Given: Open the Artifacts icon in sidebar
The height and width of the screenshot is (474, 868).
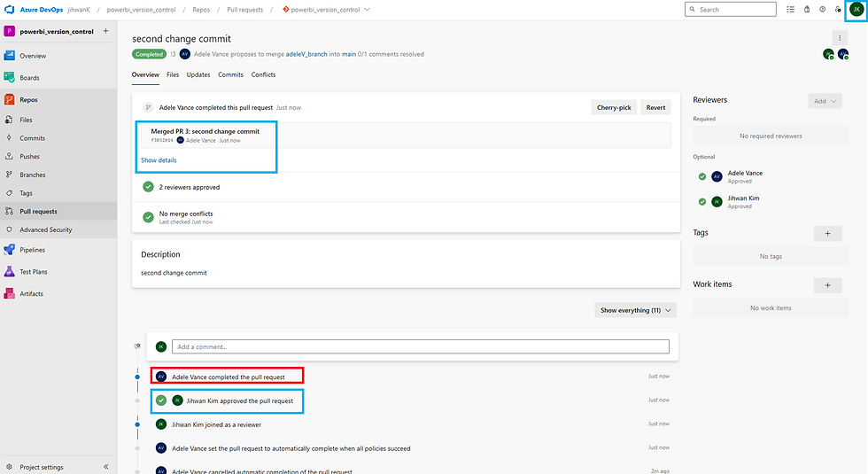Looking at the screenshot, I should point(10,293).
